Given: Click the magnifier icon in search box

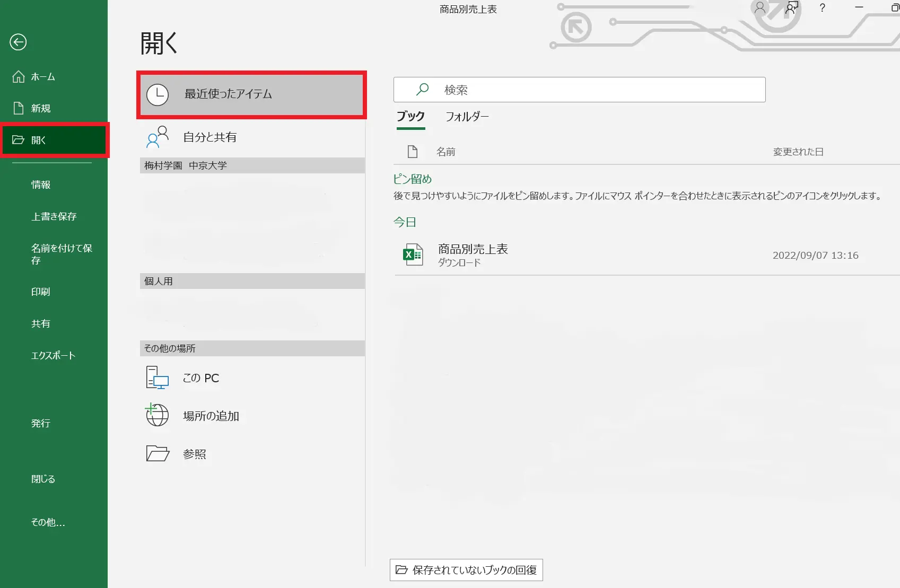Looking at the screenshot, I should coord(423,90).
